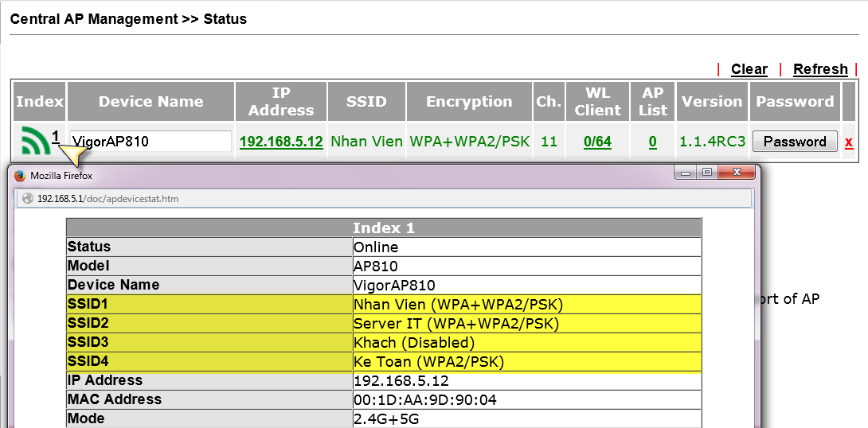Click the Password button
The height and width of the screenshot is (428, 868).
pyautogui.click(x=795, y=142)
